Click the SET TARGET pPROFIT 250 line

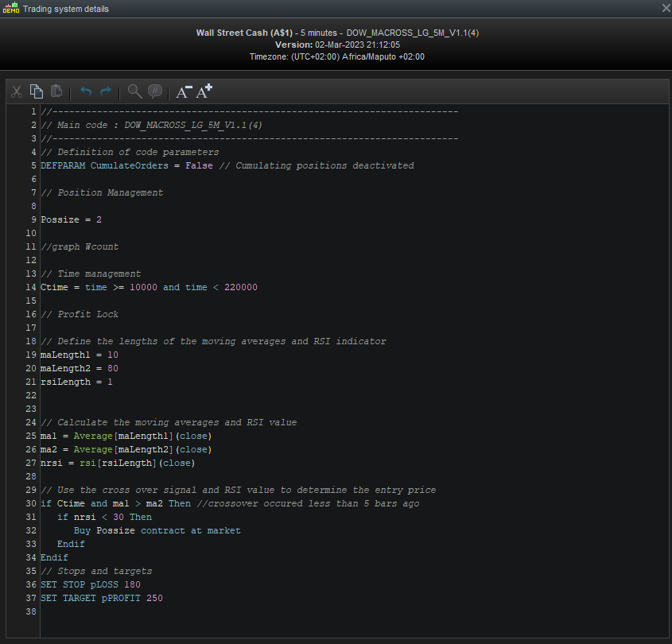(x=101, y=598)
